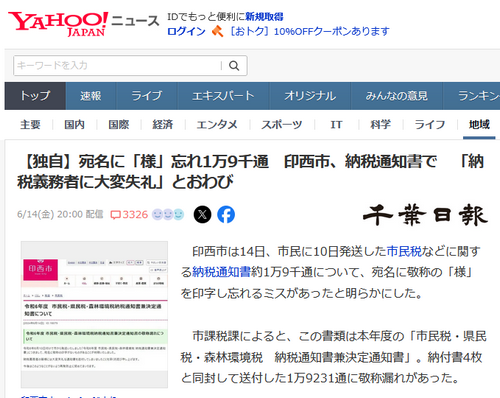Click the 市民税 link in article
Image resolution: width=500 pixels, height=398 pixels.
coord(404,251)
